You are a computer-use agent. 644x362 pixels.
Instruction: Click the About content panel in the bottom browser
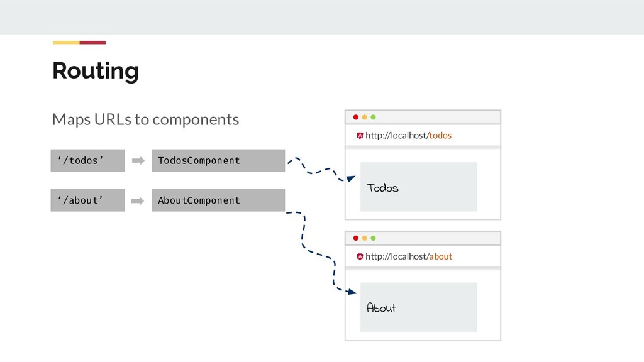(418, 307)
